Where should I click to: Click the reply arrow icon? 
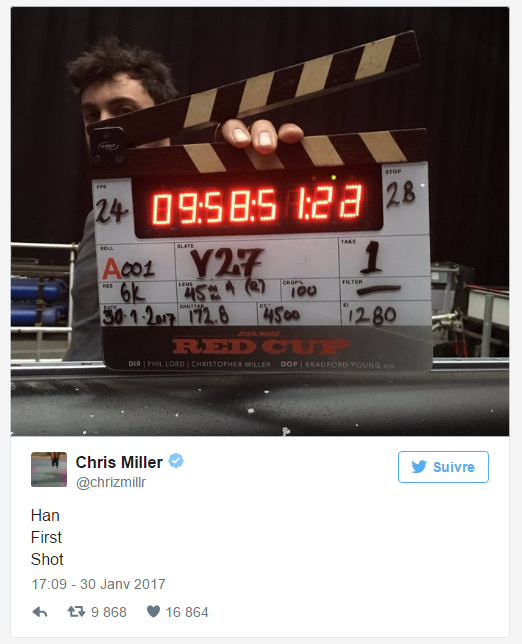tap(40, 612)
